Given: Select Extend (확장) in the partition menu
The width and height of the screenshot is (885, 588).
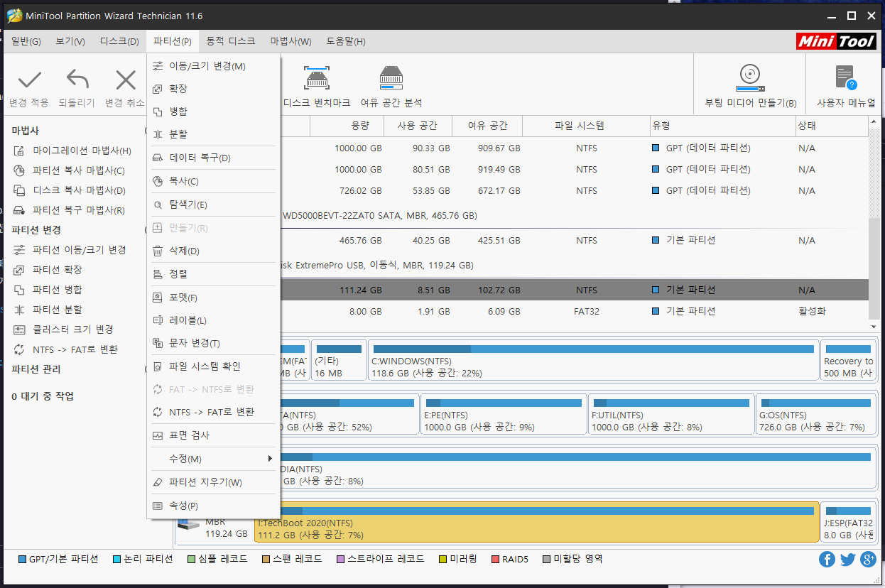Looking at the screenshot, I should (x=214, y=89).
